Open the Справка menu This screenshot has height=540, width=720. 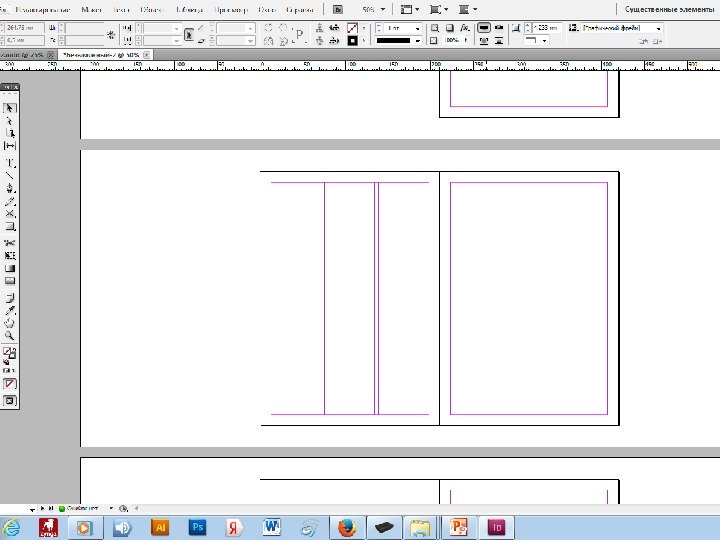click(x=299, y=9)
